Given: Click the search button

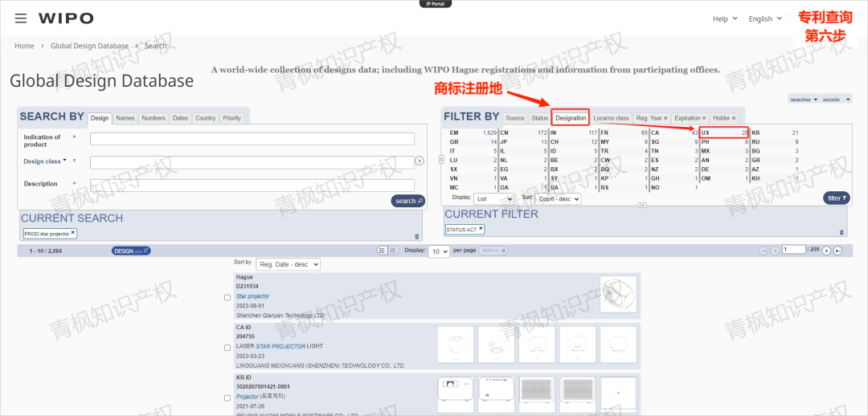Looking at the screenshot, I should coord(408,201).
